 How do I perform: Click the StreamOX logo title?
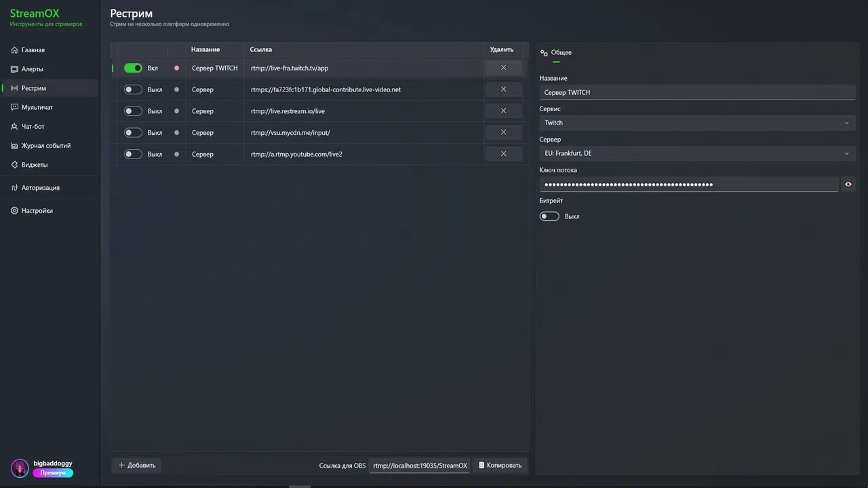click(x=35, y=14)
